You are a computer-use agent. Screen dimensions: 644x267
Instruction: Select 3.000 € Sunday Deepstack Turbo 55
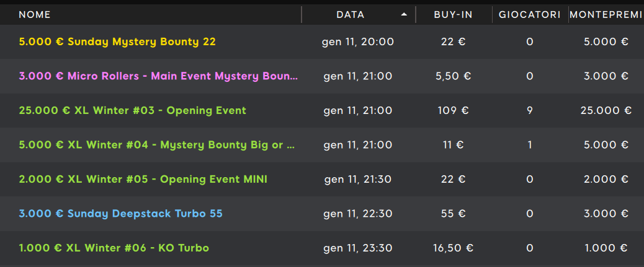[x=121, y=214]
